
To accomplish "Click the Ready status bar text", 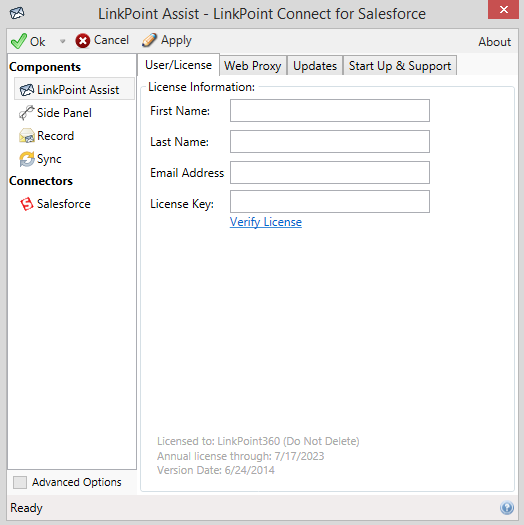I will tap(26, 508).
